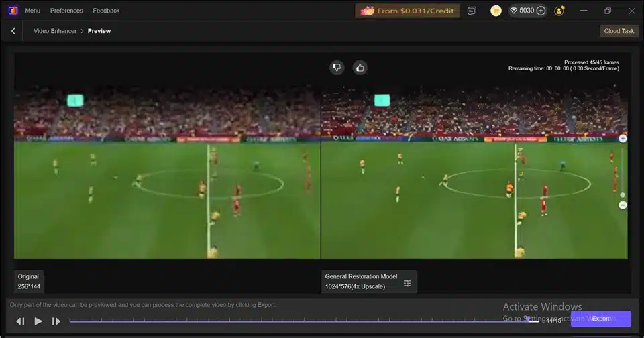
Task: Click the thumbs down feedback icon
Action: pos(337,68)
